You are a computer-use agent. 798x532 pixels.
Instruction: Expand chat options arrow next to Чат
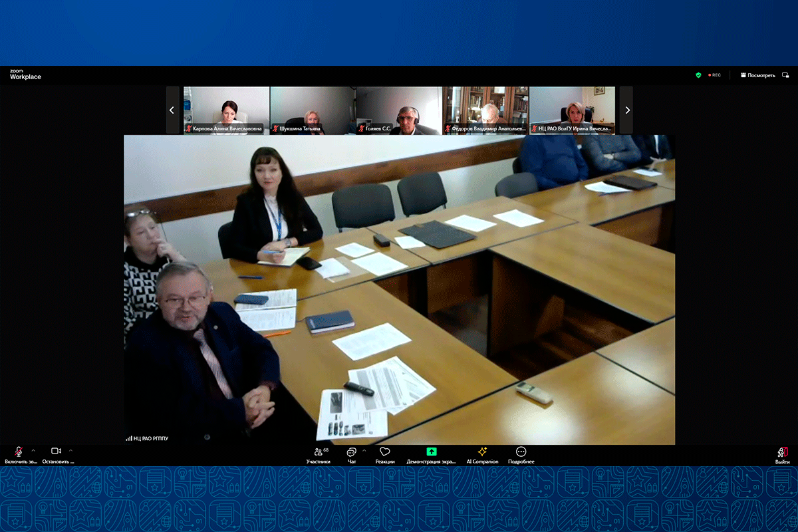[x=364, y=450]
